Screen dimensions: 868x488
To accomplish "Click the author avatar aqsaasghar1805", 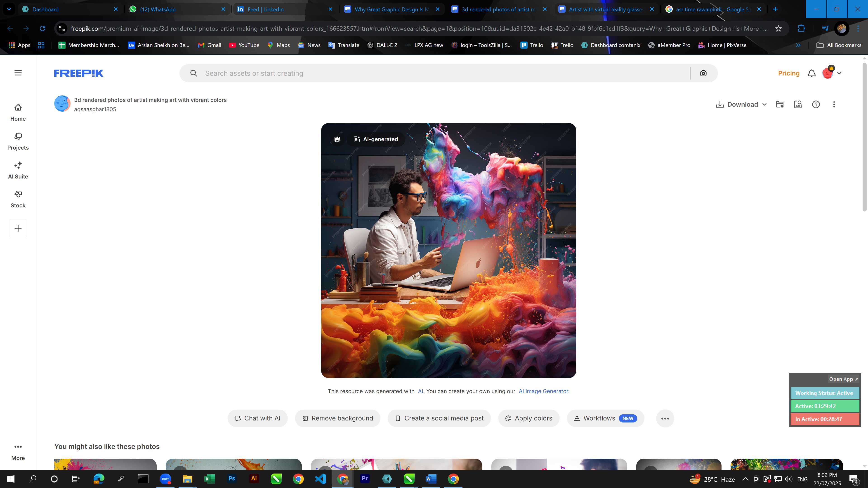I will 62,104.
